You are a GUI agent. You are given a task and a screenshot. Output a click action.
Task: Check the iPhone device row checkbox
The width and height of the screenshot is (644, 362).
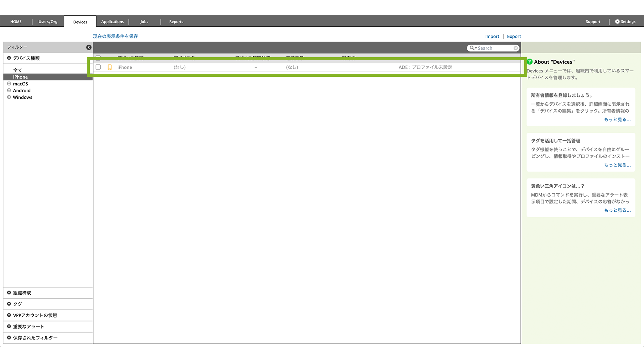pyautogui.click(x=98, y=67)
